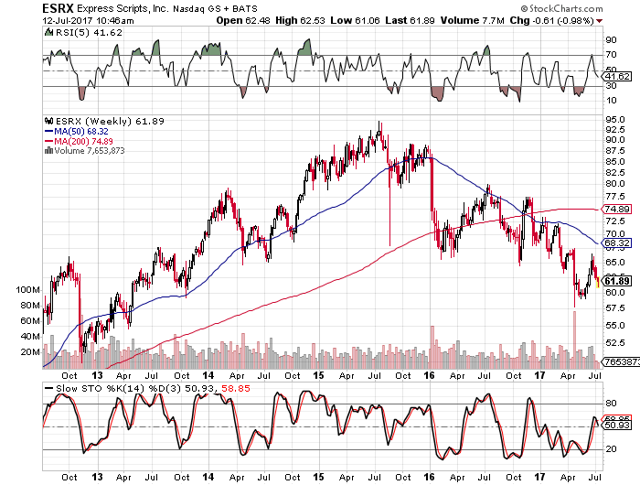The image size is (640, 485).
Task: Select the blue MA(50) line swatch
Action: click(x=49, y=131)
